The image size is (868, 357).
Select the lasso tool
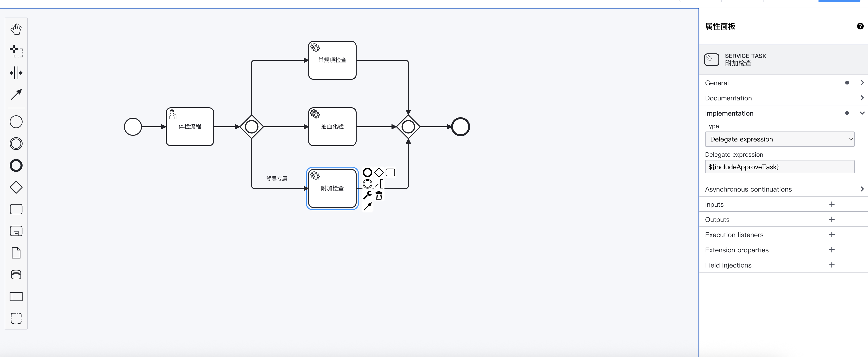[16, 51]
